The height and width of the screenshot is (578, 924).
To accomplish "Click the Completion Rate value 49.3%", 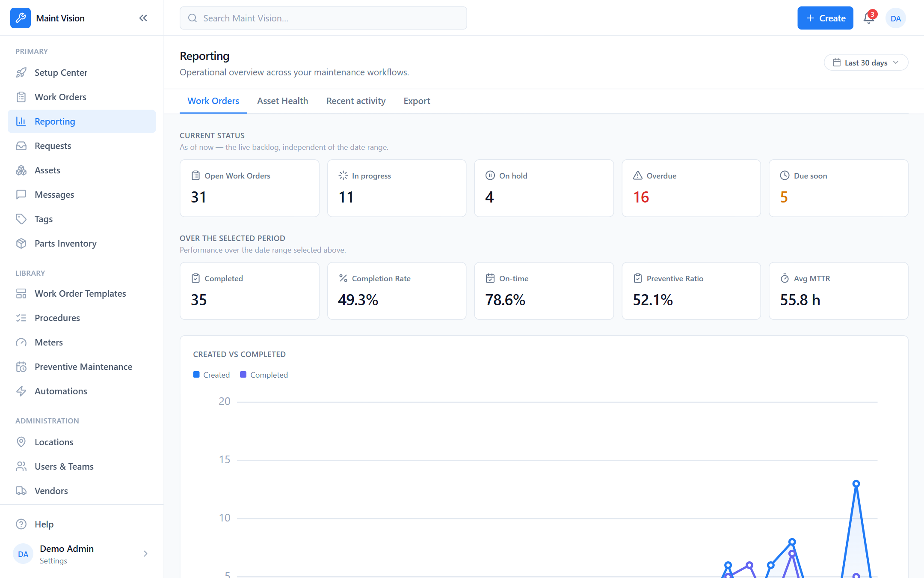I will point(358,300).
